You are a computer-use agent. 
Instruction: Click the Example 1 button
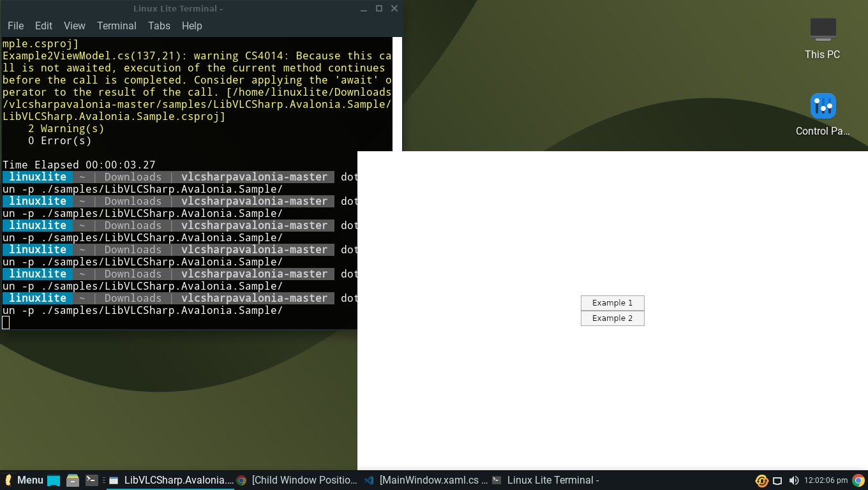click(x=612, y=302)
